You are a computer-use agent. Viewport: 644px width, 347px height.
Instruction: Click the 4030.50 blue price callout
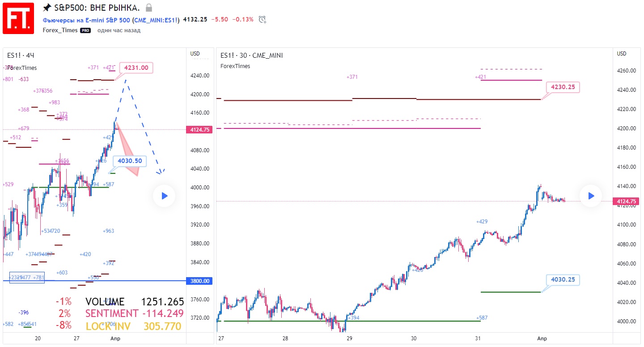click(130, 161)
